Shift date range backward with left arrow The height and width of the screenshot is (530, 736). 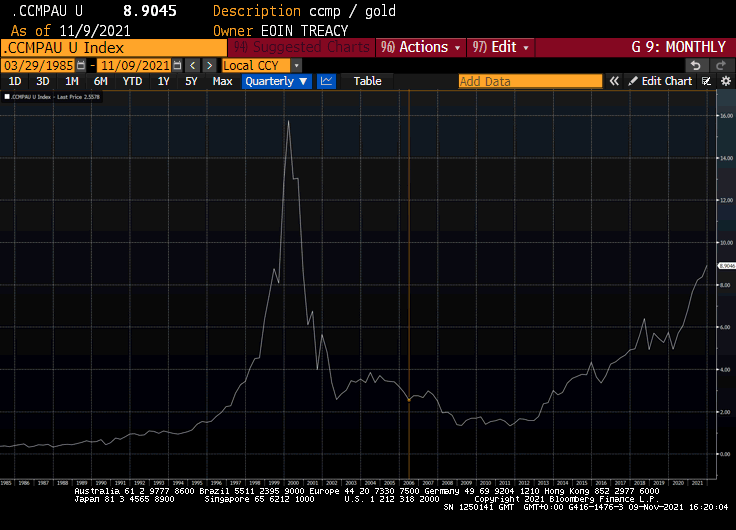pos(193,65)
